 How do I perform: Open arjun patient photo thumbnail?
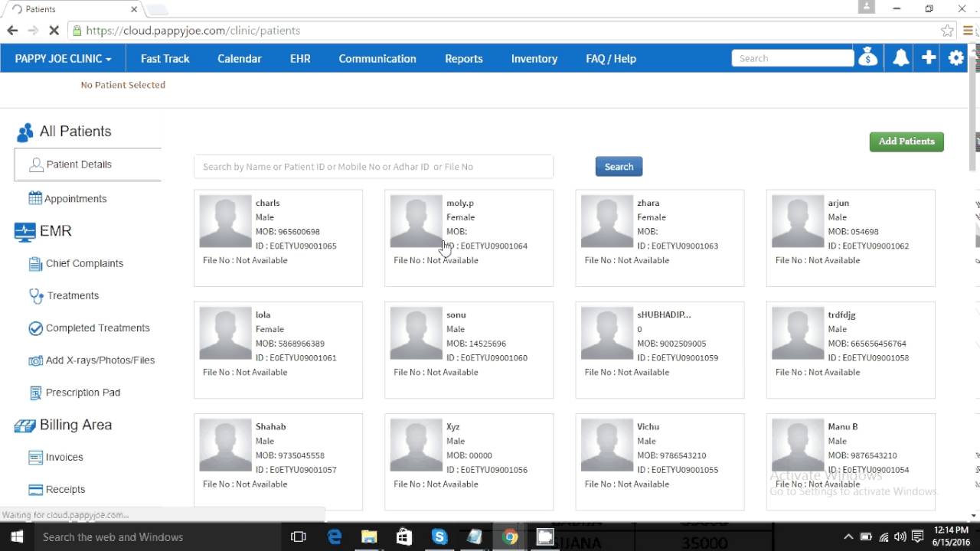point(798,221)
